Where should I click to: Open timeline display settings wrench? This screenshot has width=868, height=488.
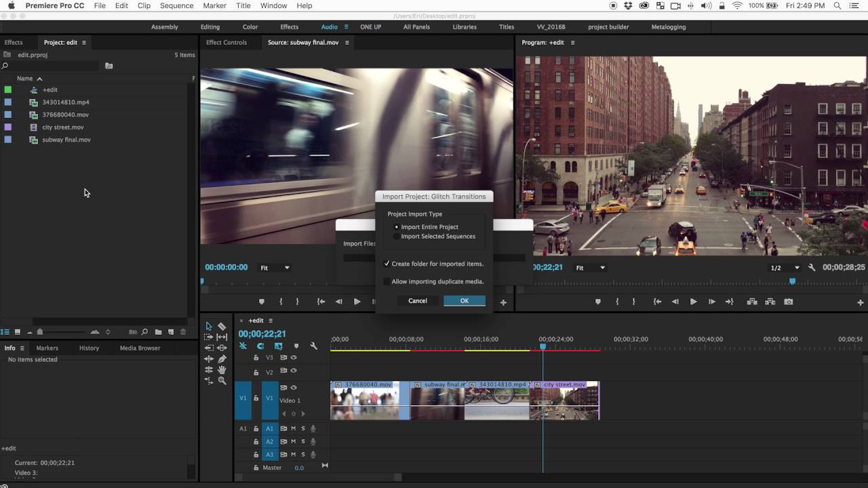click(x=313, y=346)
